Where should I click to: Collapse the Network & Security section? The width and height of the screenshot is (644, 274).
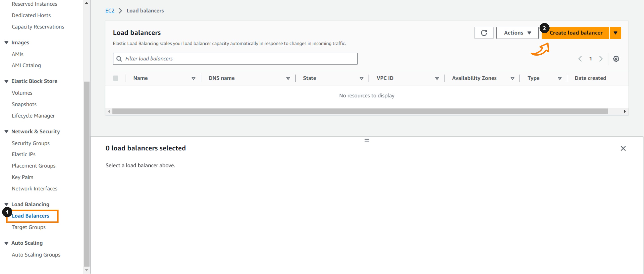tap(6, 132)
